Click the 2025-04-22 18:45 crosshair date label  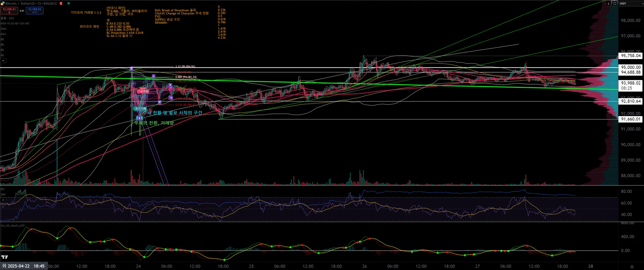[23, 266]
